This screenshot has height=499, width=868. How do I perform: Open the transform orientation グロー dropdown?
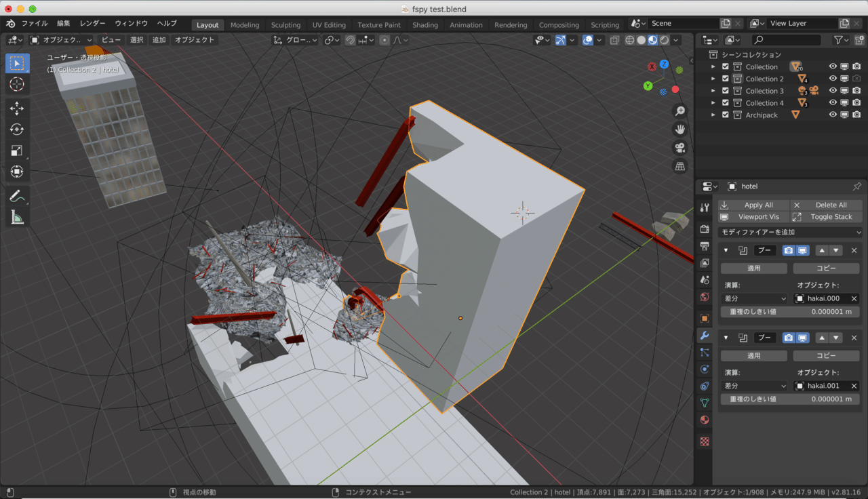296,40
